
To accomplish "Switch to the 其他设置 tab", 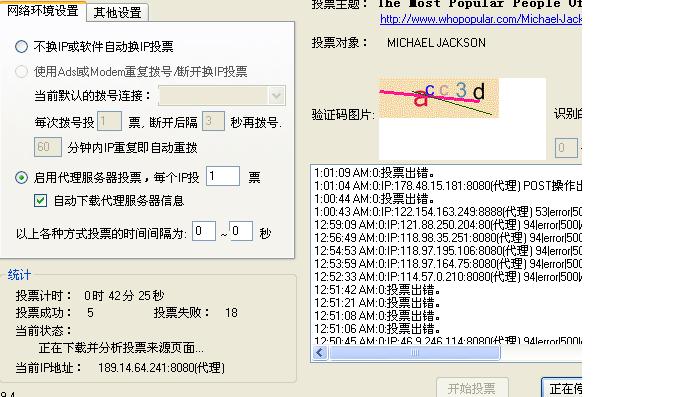I will (118, 12).
